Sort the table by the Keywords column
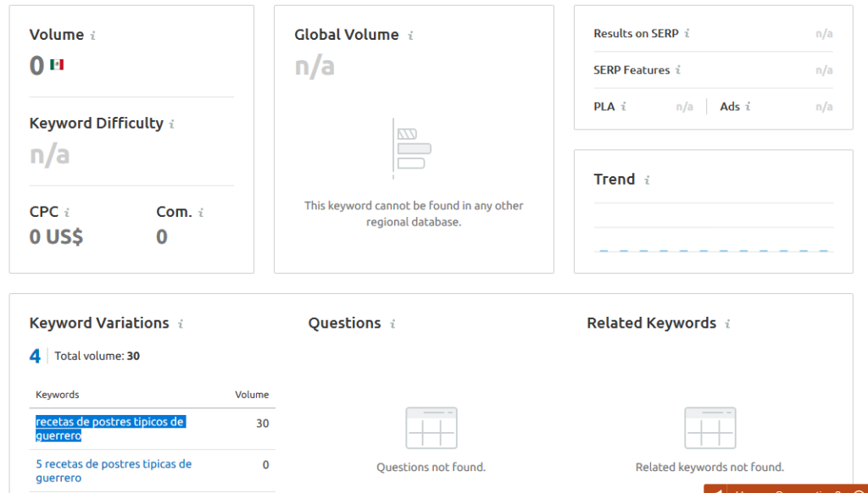This screenshot has height=493, width=868. tap(57, 395)
